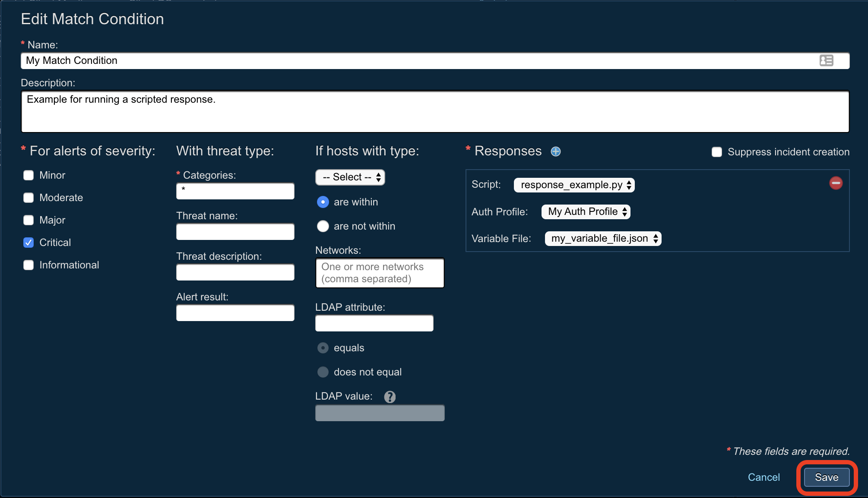Click the 'With threat type:' heading
This screenshot has height=498, width=868.
(x=225, y=151)
